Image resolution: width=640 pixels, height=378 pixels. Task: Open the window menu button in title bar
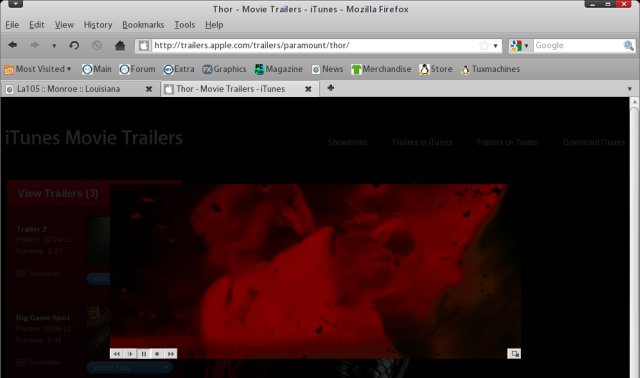tap(16, 4)
